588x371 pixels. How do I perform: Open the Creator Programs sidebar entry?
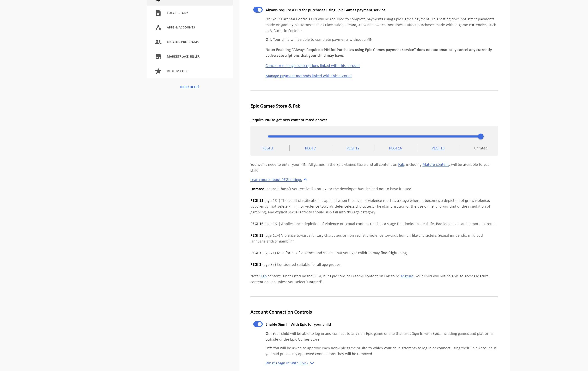click(x=182, y=42)
